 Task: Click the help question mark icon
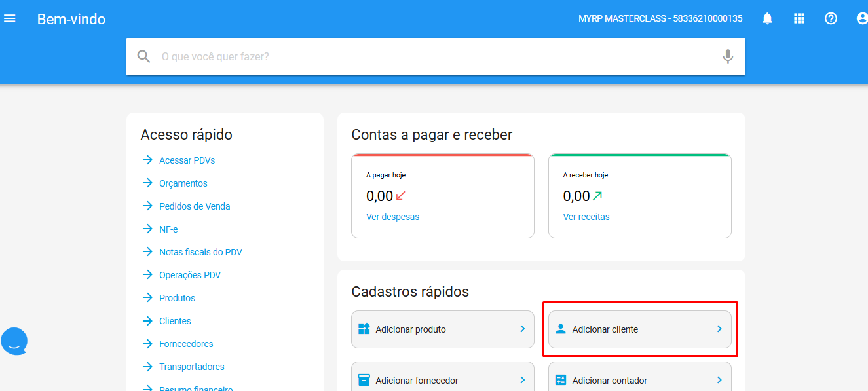pos(831,18)
